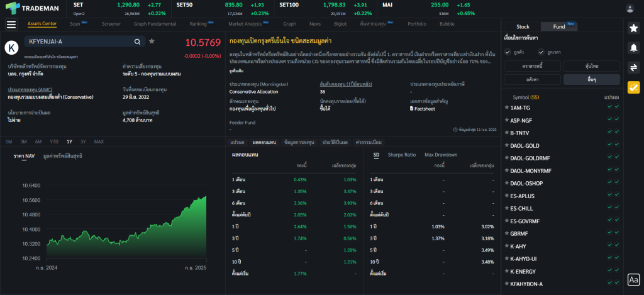Switch to the Screener menu
This screenshot has height=295, width=644.
(111, 24)
